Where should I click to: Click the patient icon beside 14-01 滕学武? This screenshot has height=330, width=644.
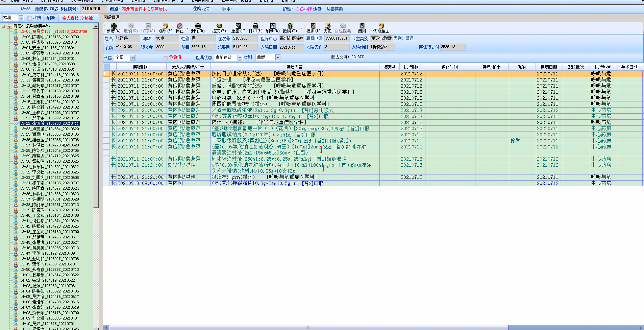(16, 275)
